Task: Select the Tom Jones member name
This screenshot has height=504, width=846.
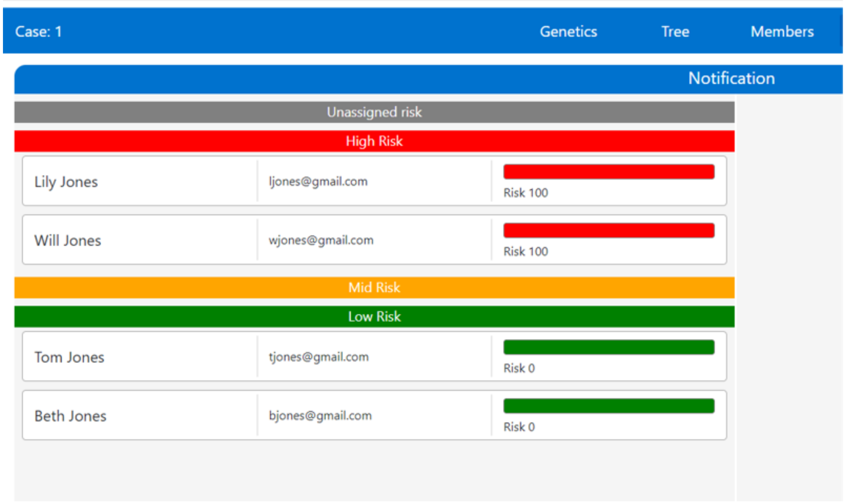Action: [69, 357]
